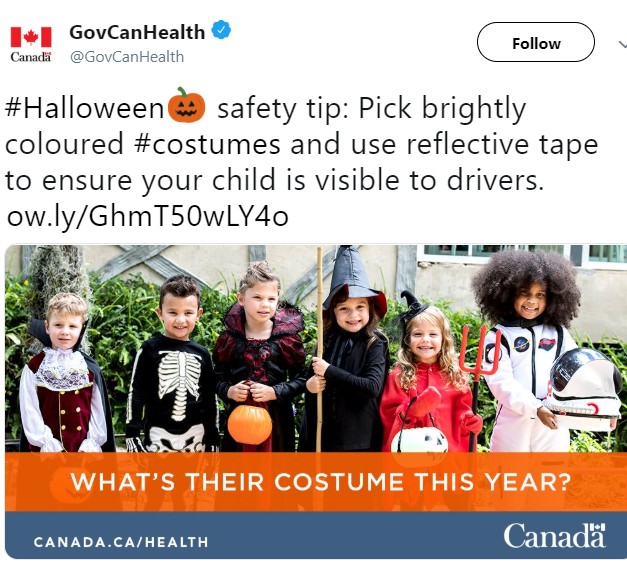Click the pumpkin emoji in the tweet

point(186,105)
